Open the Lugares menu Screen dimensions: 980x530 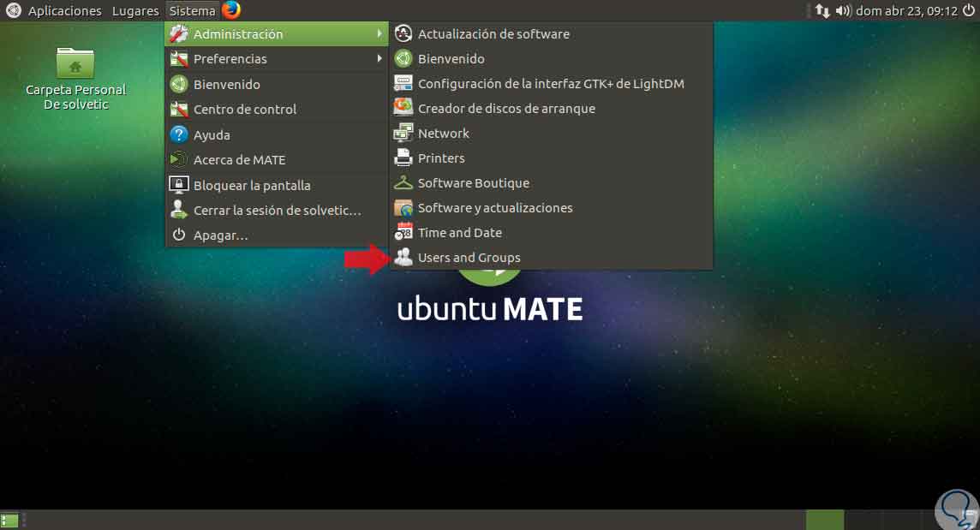135,10
